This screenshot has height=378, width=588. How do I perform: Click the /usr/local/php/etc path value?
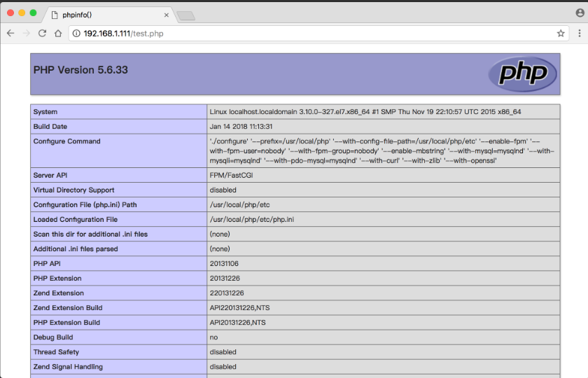click(239, 204)
